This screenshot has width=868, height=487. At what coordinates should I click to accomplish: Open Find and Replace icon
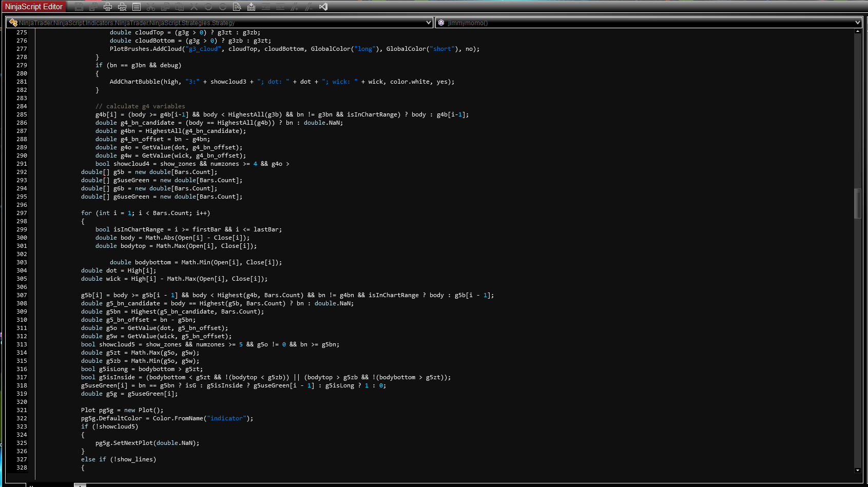pyautogui.click(x=237, y=7)
